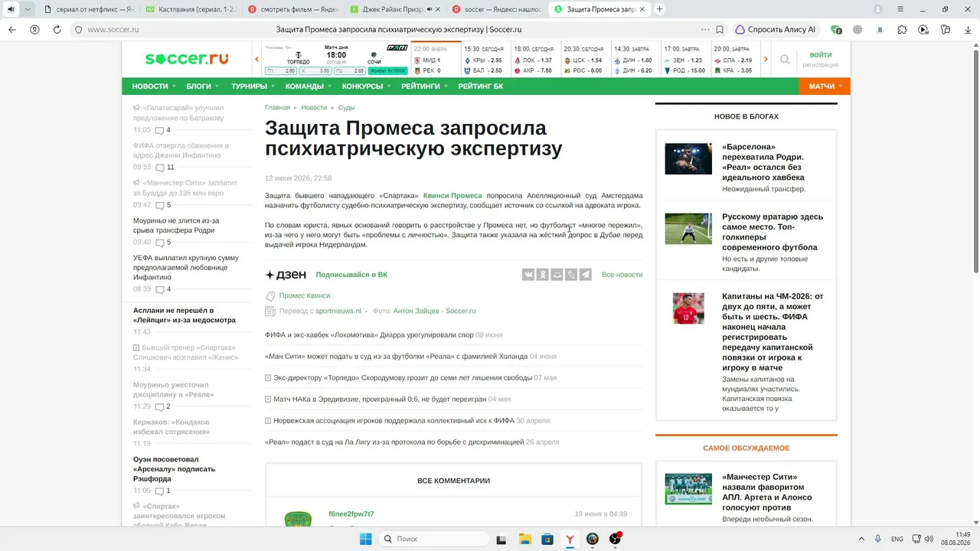This screenshot has width=980, height=551.
Task: Show hidden system tray icons
Action: (x=861, y=539)
